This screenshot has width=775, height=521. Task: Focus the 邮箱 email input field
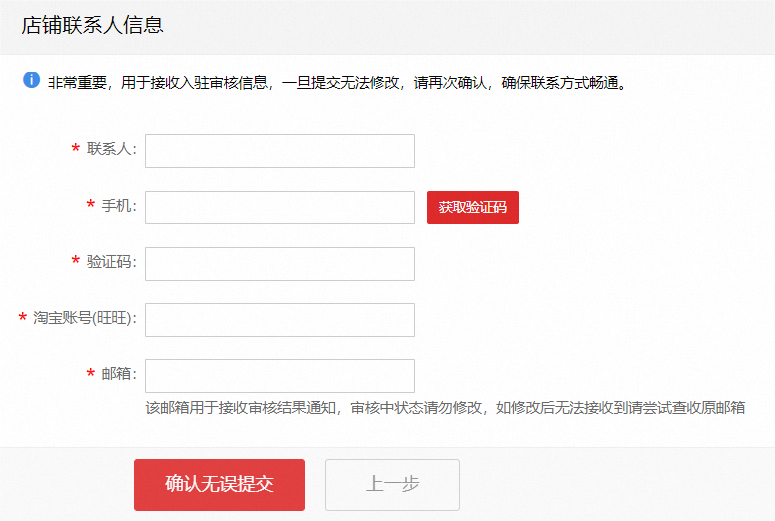coord(280,376)
